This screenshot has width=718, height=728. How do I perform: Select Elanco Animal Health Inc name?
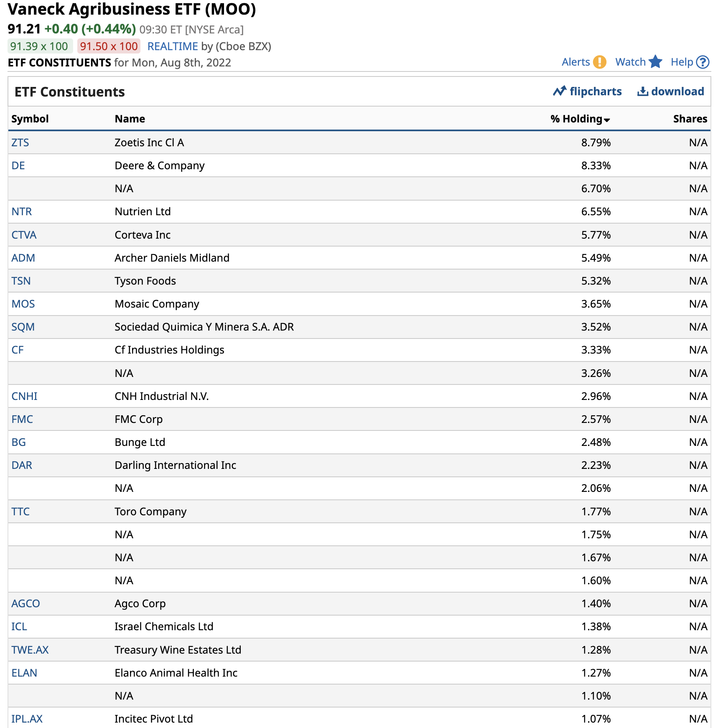[176, 673]
